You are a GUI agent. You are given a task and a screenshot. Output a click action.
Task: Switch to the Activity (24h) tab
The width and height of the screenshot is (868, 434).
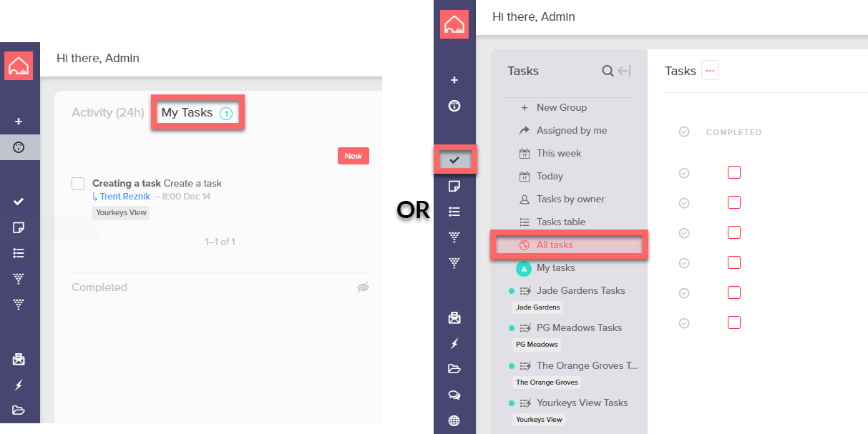coord(108,112)
